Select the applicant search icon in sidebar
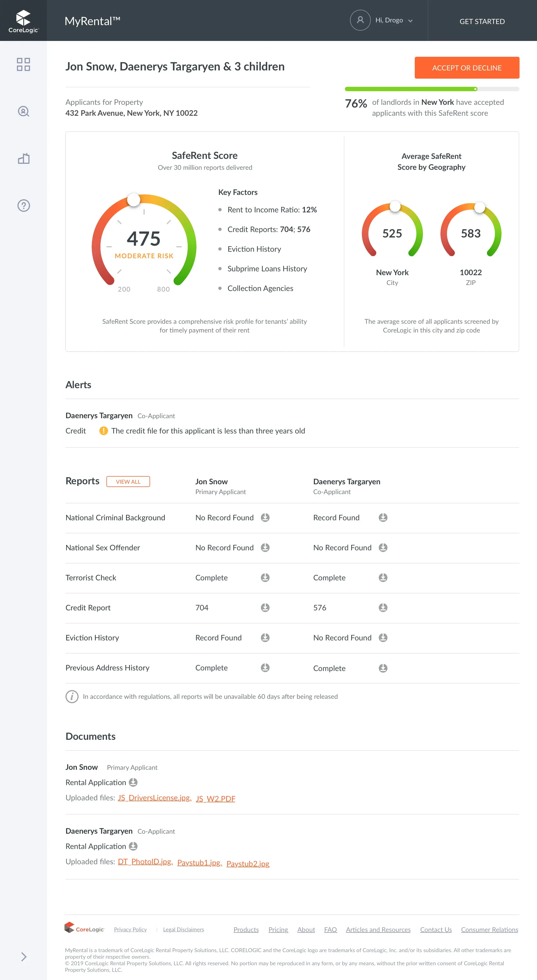Screen dimensions: 537x980 click(23, 111)
